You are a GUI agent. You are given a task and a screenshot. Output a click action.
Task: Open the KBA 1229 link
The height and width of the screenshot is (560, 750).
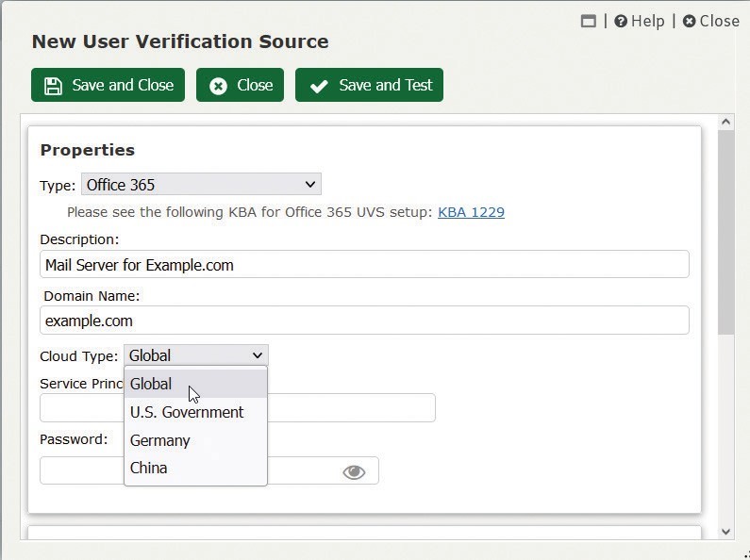coord(471,212)
